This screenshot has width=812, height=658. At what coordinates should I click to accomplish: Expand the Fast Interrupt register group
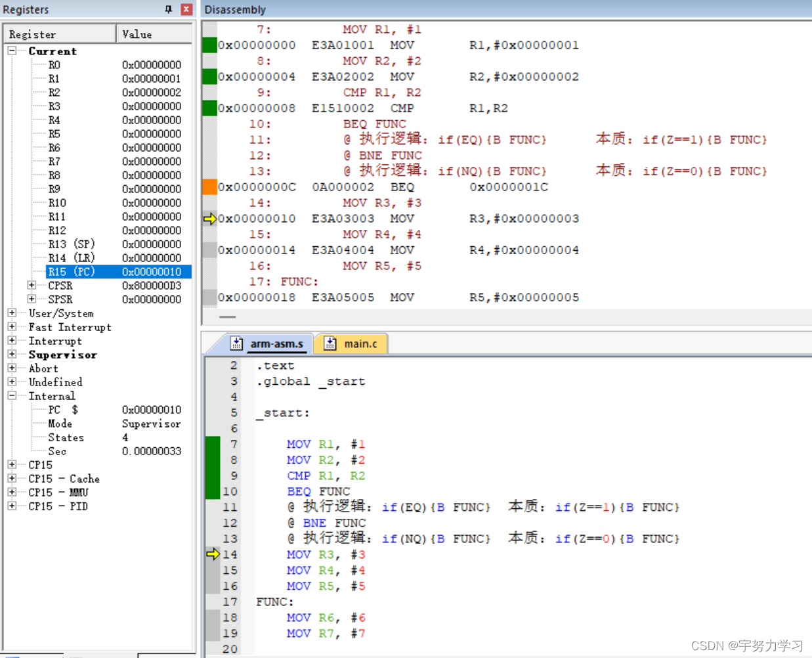pos(12,326)
